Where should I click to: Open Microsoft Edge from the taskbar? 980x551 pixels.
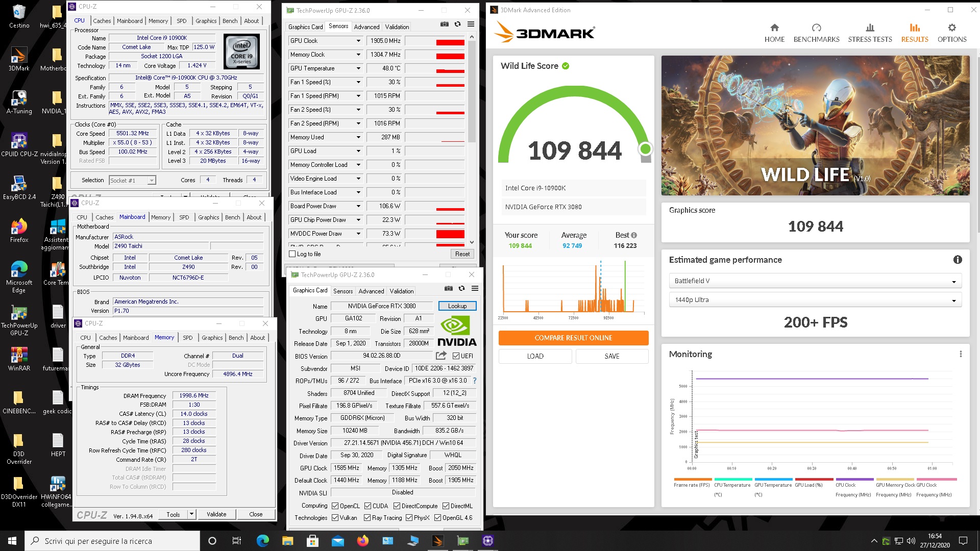coord(262,541)
